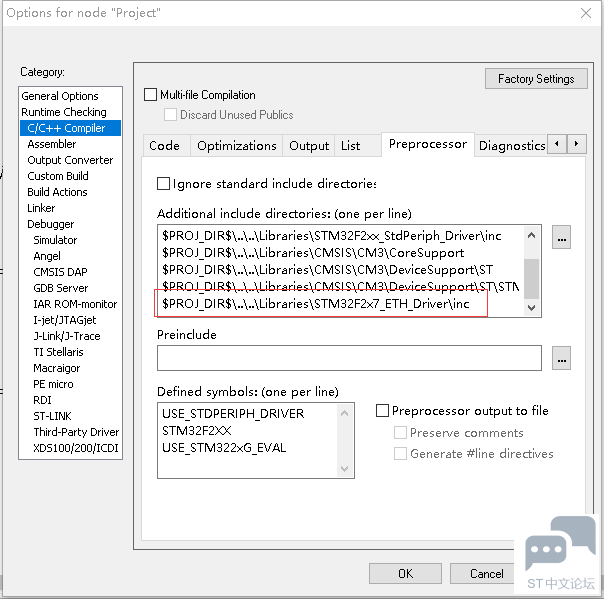
Task: Select the Debugger category
Action: [50, 224]
